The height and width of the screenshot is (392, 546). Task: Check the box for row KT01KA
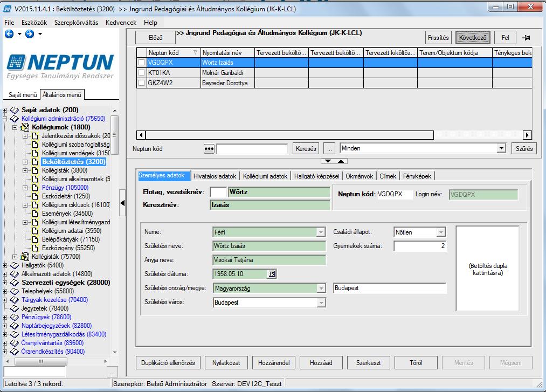click(141, 73)
